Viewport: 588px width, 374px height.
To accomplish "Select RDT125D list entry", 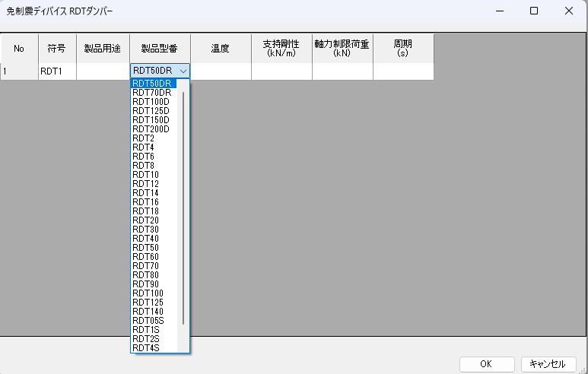I will click(x=154, y=111).
